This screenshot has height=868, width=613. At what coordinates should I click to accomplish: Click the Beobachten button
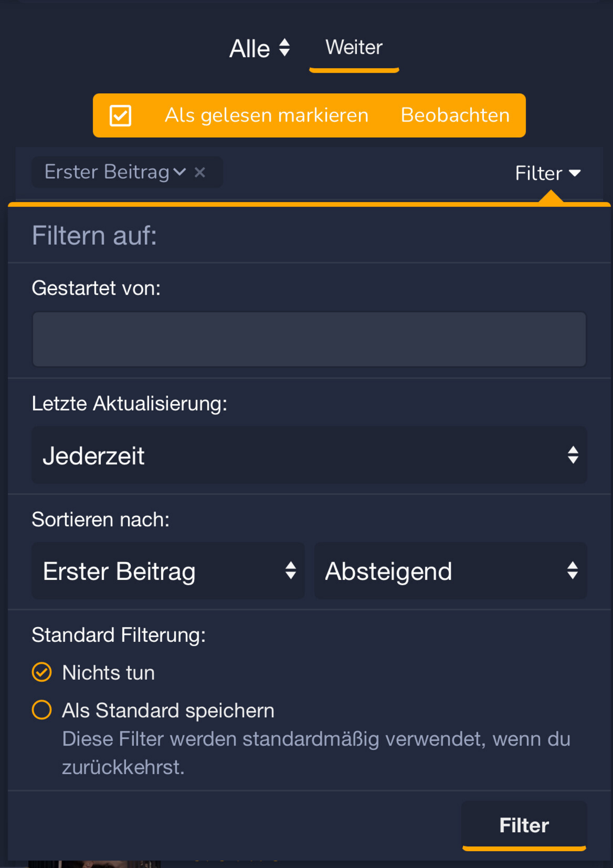pyautogui.click(x=455, y=116)
